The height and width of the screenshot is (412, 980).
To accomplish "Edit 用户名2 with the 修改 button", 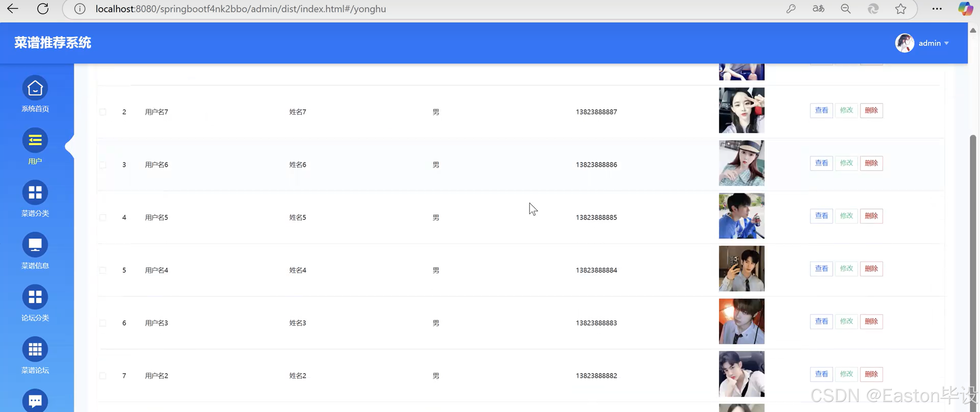I will [x=846, y=374].
